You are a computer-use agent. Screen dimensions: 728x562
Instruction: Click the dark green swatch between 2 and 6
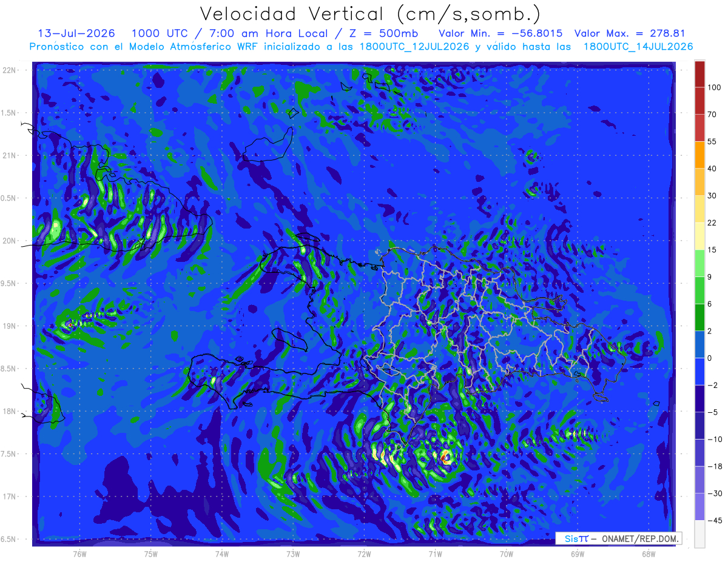699,317
